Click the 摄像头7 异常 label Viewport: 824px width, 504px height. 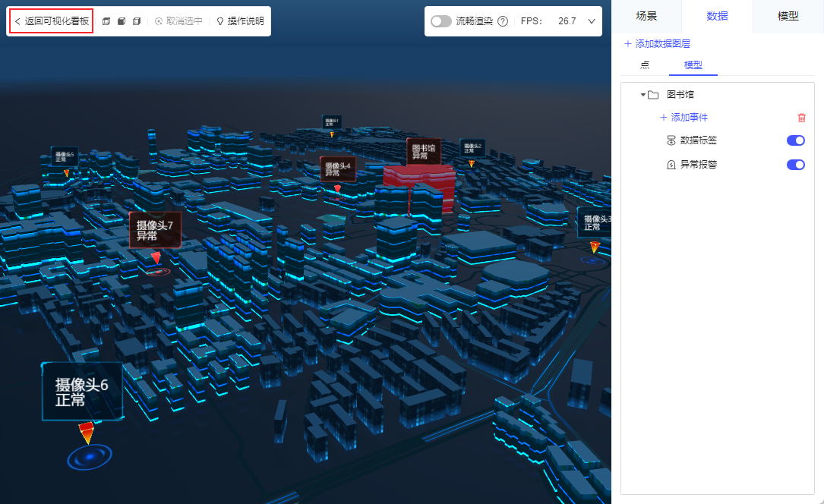tap(155, 231)
